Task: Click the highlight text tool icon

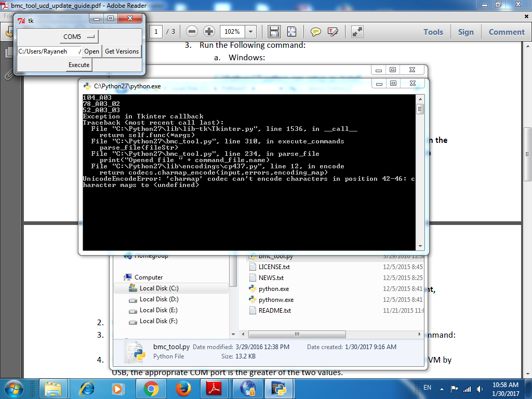Action: [x=333, y=32]
